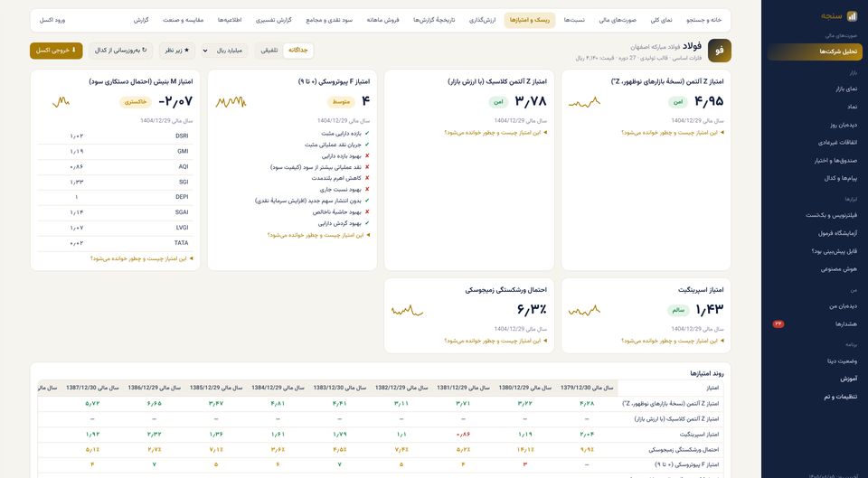Select the ریسک و امتیازها tab
Viewport: 868px width, 478px height.
[x=529, y=20]
